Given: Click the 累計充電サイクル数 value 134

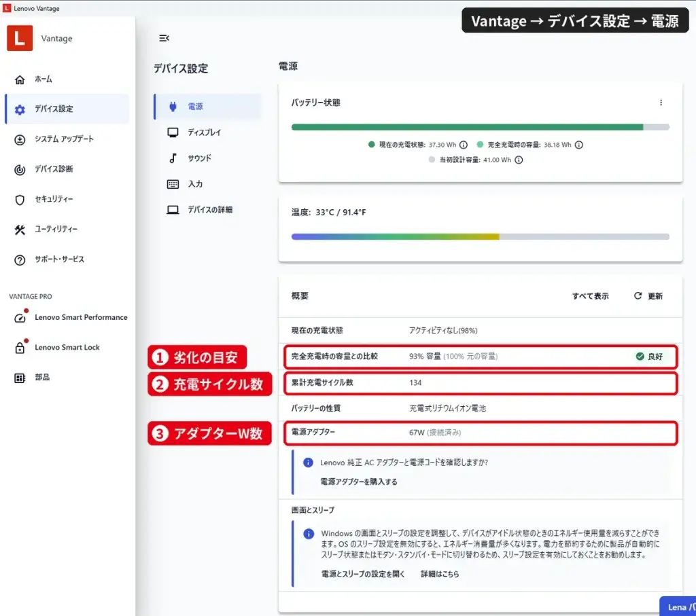Looking at the screenshot, I should pos(415,382).
